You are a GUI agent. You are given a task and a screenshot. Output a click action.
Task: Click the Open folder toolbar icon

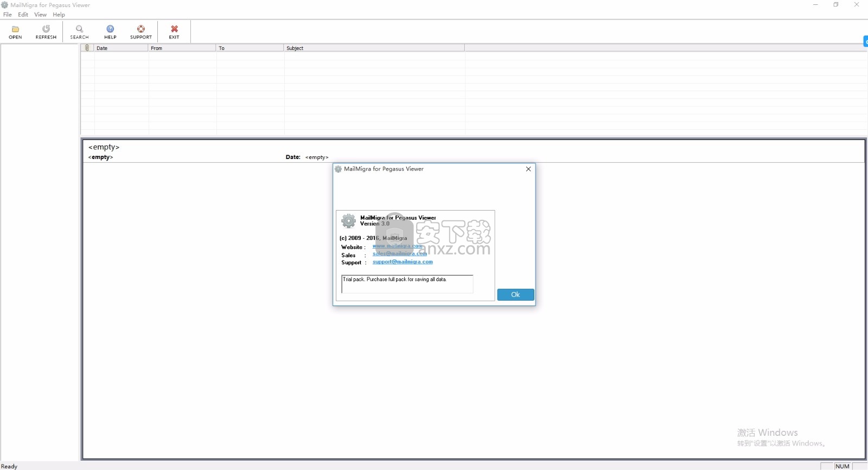(x=15, y=29)
